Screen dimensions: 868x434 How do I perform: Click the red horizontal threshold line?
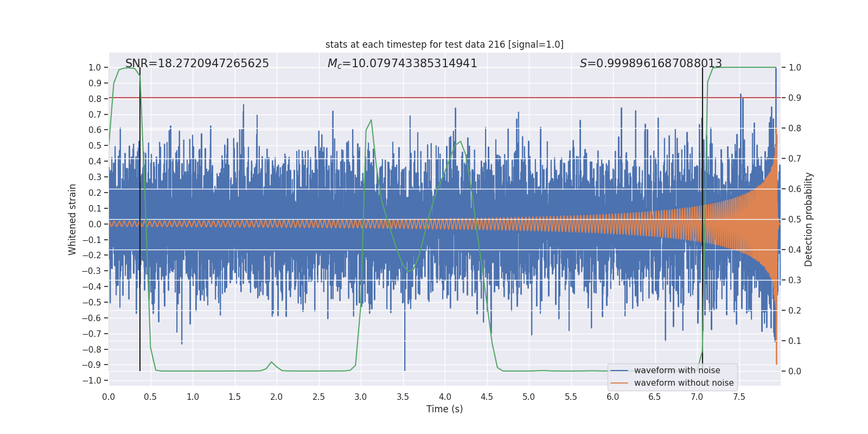coord(434,98)
